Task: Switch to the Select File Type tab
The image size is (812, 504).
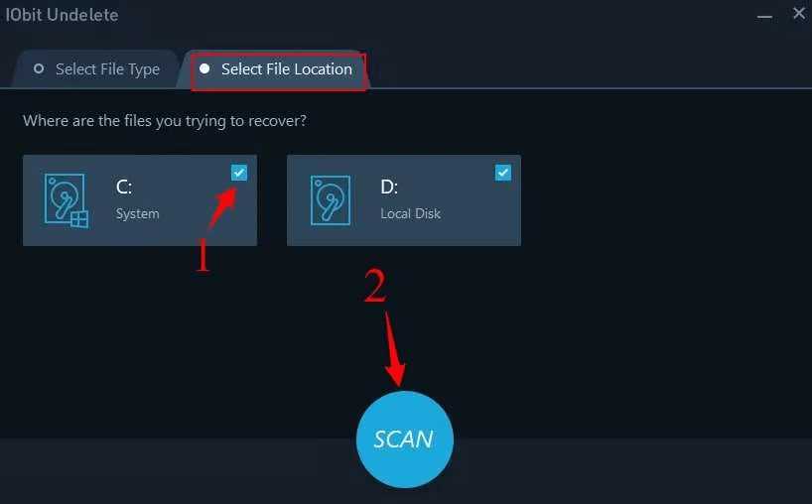Action: 96,68
